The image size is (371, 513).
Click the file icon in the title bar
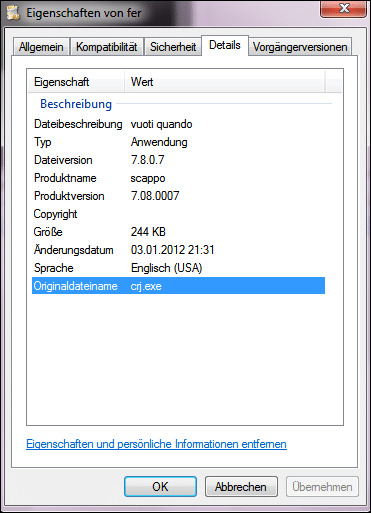point(14,13)
